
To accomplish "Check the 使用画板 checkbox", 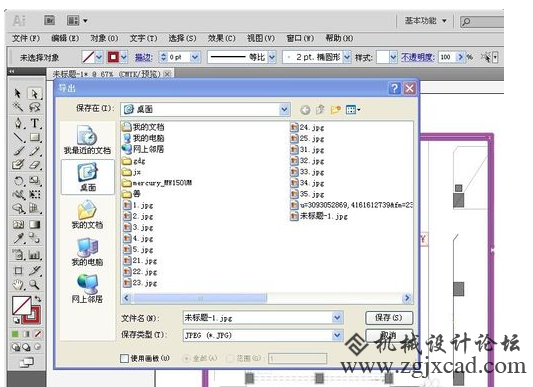I will tap(124, 358).
